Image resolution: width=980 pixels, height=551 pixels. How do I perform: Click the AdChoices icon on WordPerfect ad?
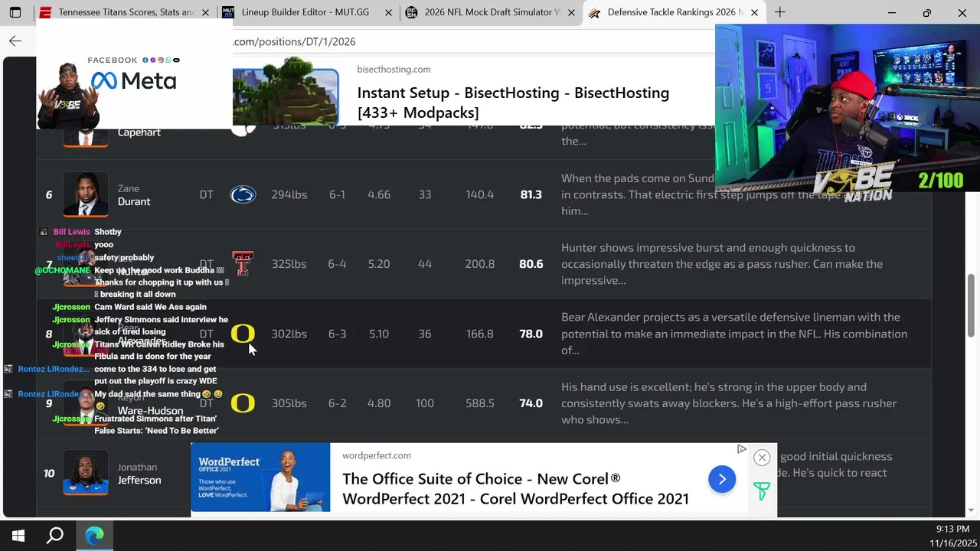tap(741, 449)
